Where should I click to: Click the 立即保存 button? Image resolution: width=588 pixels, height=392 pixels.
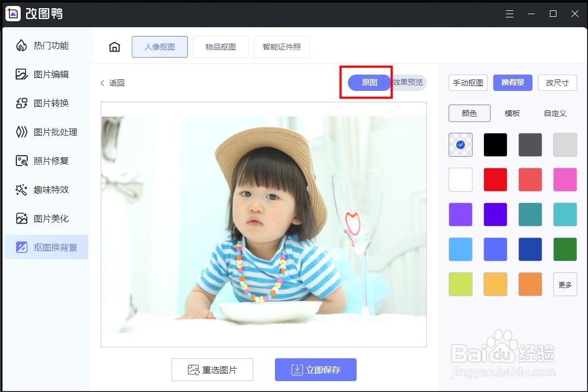click(316, 370)
